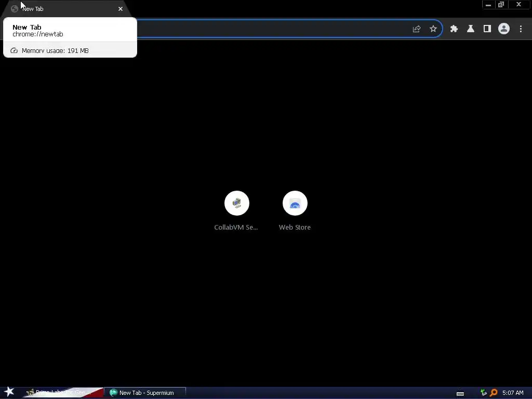Screen dimensions: 532x399
Task: Minimize the Supermium window
Action: (488, 5)
